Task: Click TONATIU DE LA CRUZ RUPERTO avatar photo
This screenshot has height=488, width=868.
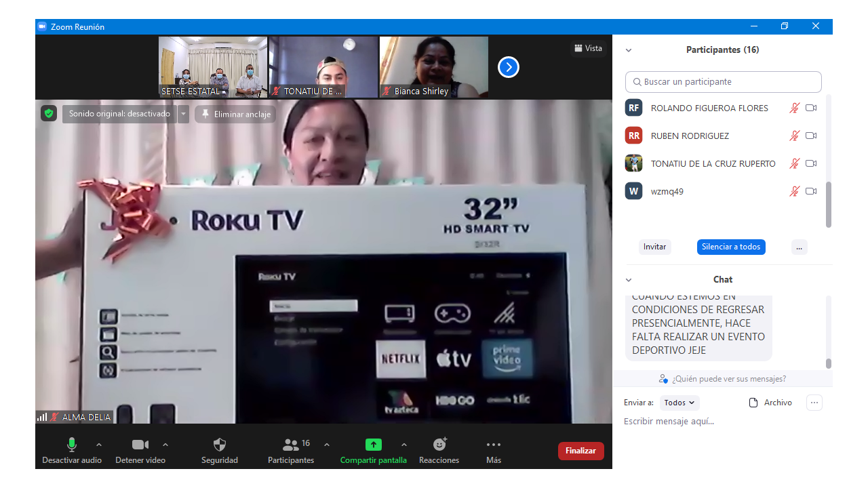Action: pos(633,163)
